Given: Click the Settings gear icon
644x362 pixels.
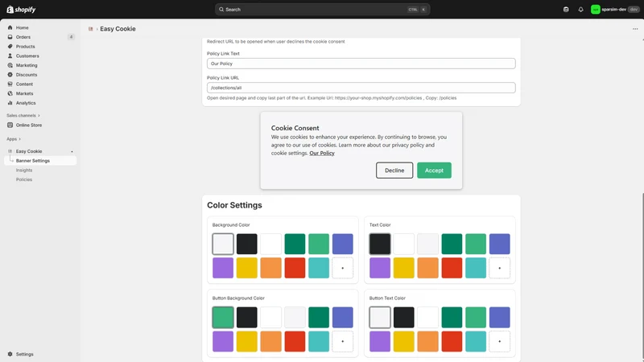Looking at the screenshot, I should [10, 354].
